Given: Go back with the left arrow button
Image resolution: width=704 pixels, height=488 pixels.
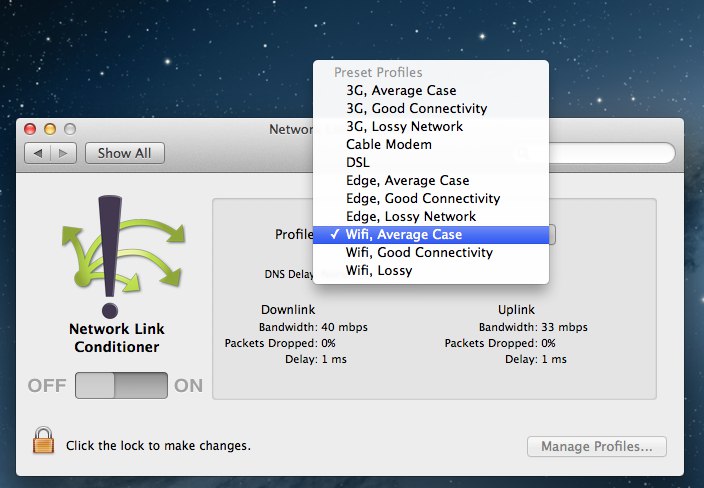Looking at the screenshot, I should [38, 154].
